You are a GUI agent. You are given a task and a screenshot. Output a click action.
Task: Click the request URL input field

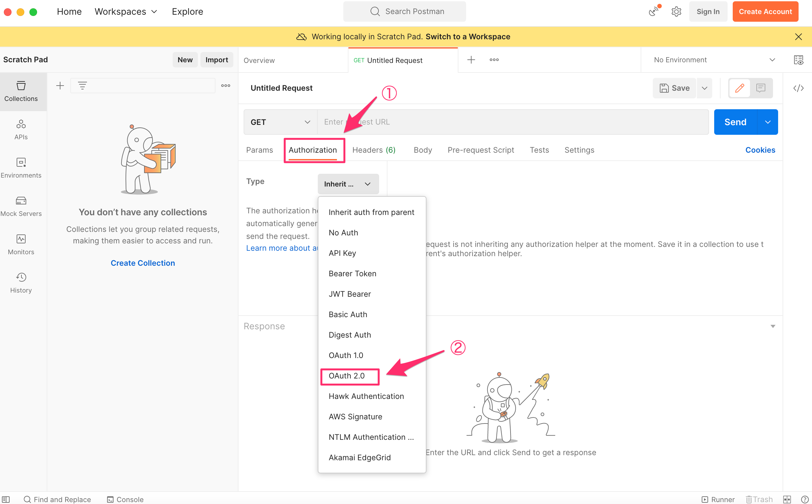[x=513, y=122]
